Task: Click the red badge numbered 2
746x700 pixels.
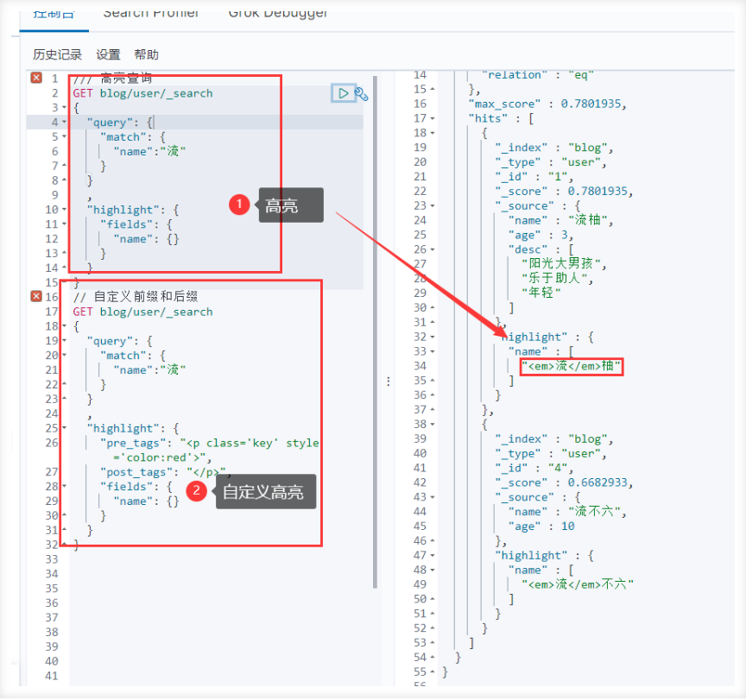Action: 196,490
